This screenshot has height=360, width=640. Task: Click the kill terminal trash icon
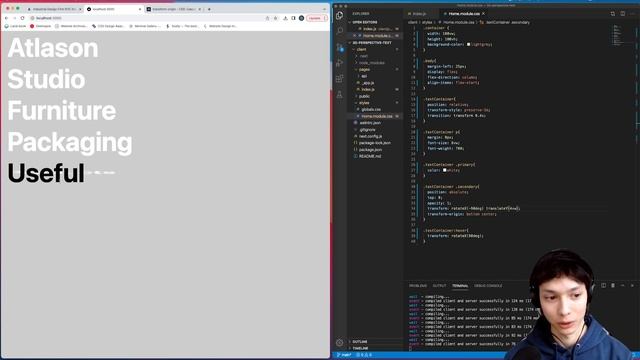(x=613, y=285)
